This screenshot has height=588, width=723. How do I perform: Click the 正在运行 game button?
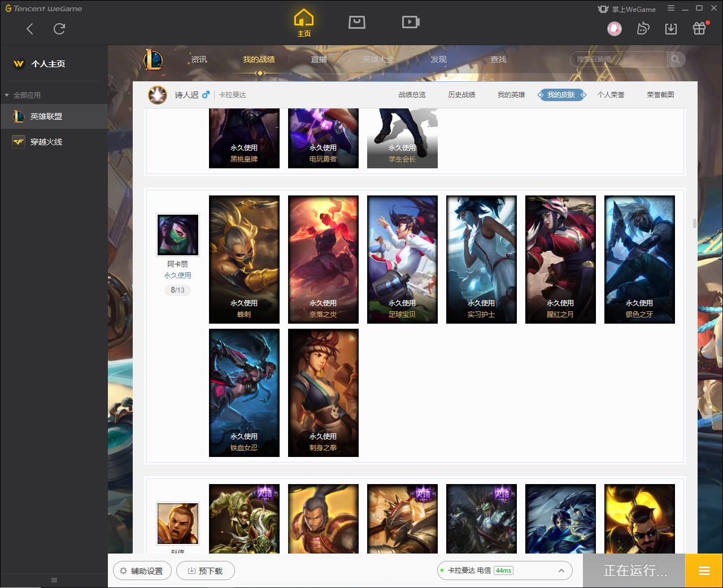click(x=634, y=570)
